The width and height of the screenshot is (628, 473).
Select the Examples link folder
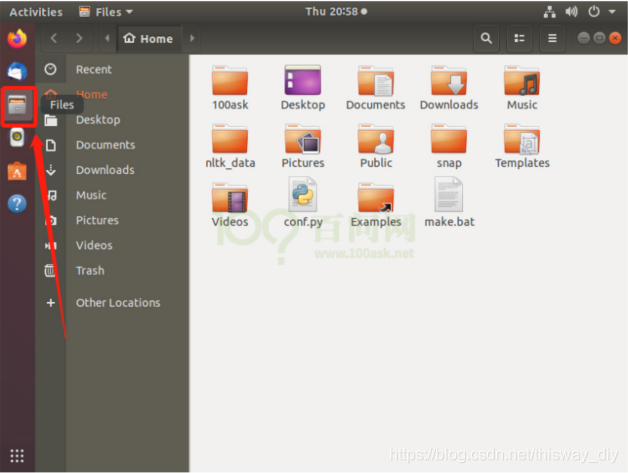pos(376,205)
